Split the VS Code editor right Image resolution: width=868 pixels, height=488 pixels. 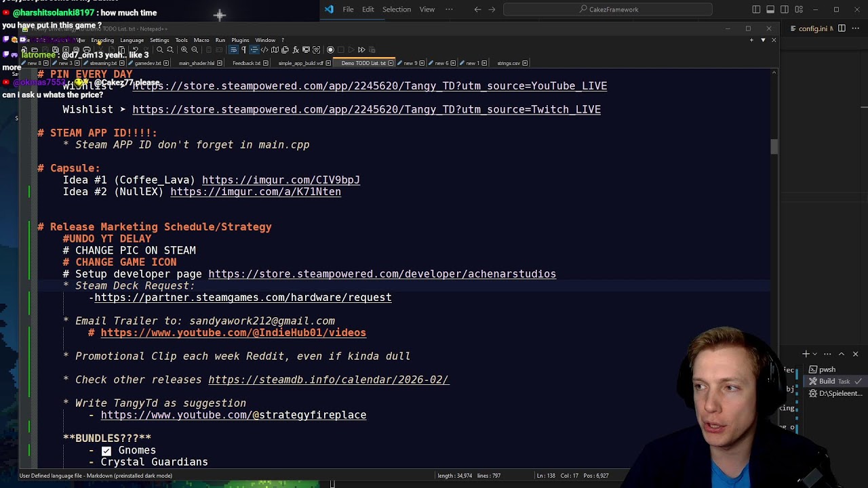pos(842,28)
